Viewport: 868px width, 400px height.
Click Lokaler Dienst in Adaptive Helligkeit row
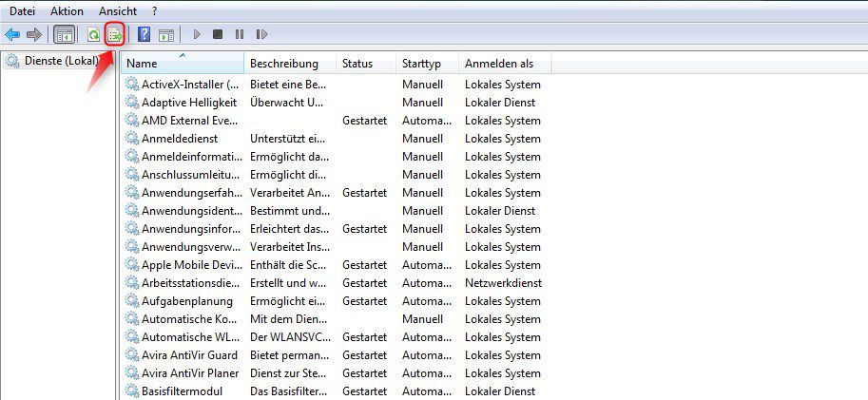coord(500,103)
